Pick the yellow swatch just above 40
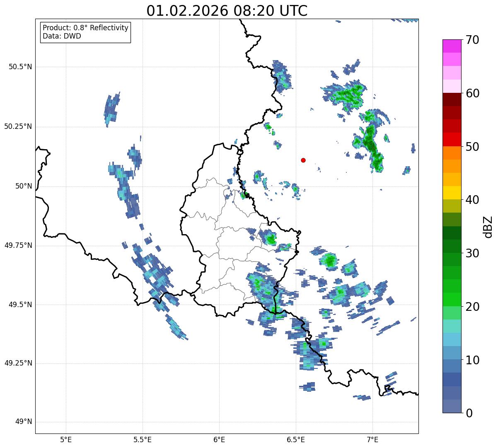Viewport: 498px width, 448px height. click(452, 193)
